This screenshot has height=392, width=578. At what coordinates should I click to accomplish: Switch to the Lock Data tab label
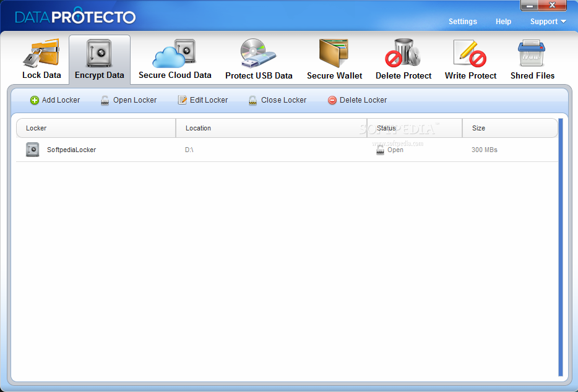41,75
